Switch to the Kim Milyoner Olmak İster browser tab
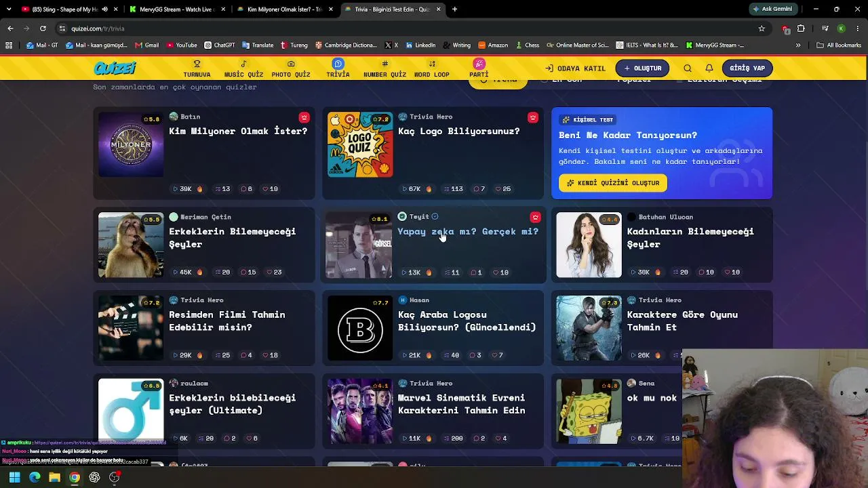 pyautogui.click(x=285, y=9)
